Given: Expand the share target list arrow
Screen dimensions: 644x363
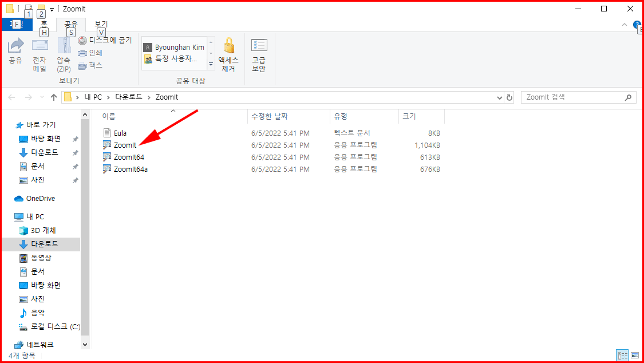Looking at the screenshot, I should coord(211,65).
